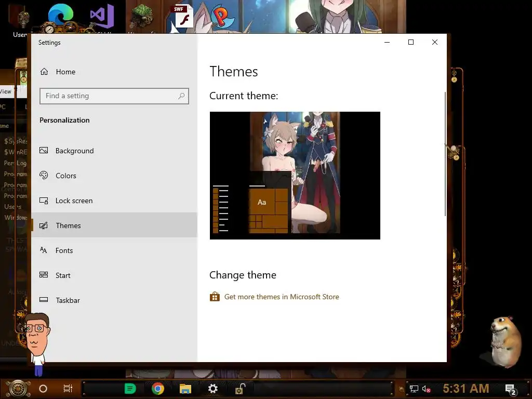
Task: Click the Start tiles icon in sidebar
Action: click(44, 275)
